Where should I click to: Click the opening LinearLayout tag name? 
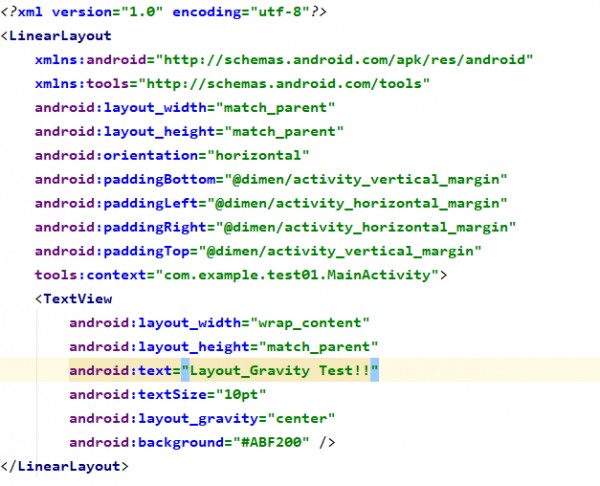(x=60, y=36)
